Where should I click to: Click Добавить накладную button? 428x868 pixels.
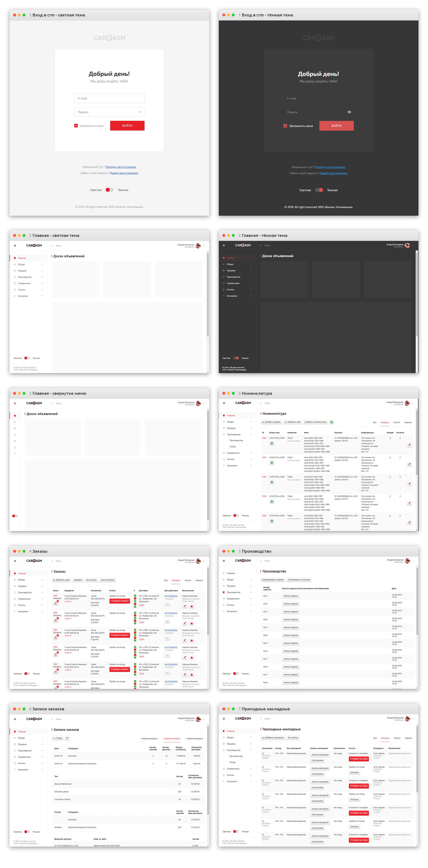point(273,738)
